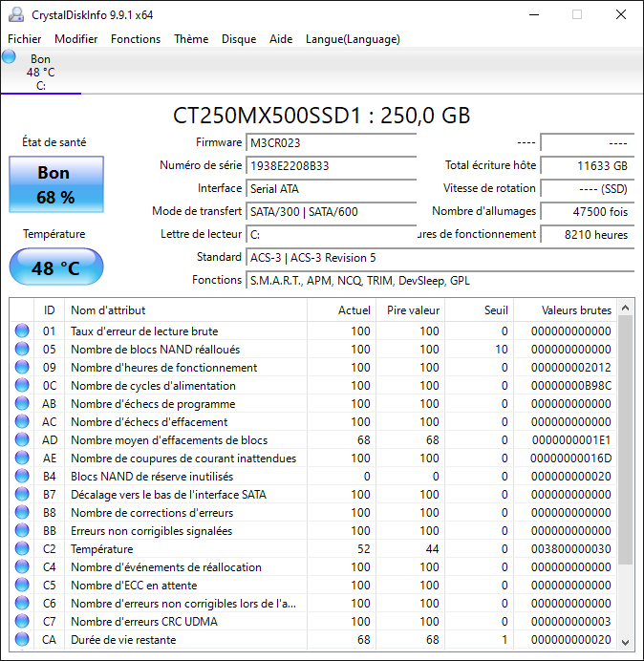
Task: Click the scrollbar up arrow in attribute list
Action: click(626, 309)
